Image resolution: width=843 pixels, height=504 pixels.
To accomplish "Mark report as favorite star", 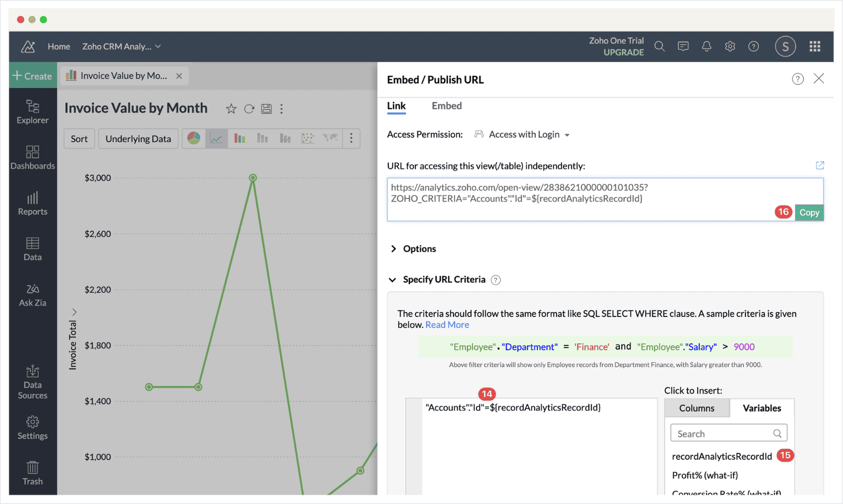I will coord(231,109).
